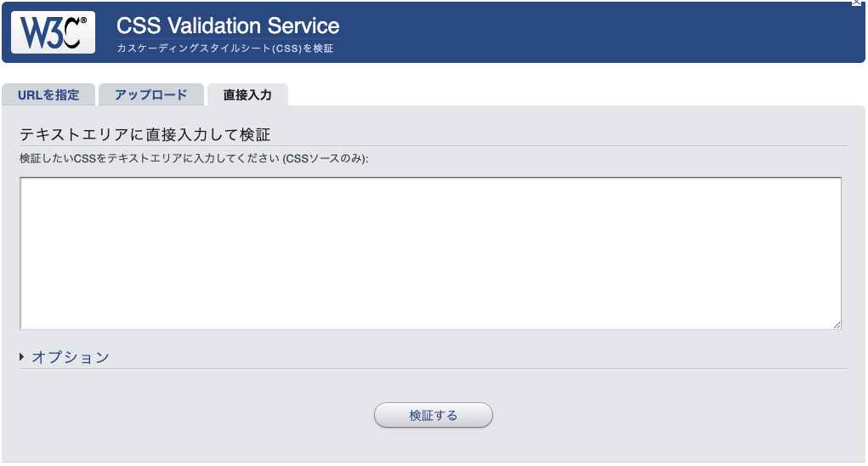
Task: Click the blue header banner background
Action: click(553, 32)
